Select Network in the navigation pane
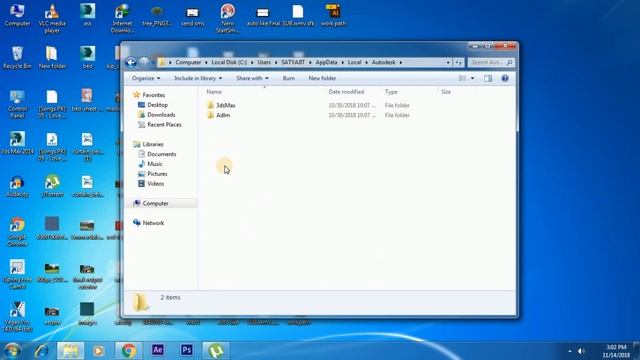The image size is (640, 360). 153,223
